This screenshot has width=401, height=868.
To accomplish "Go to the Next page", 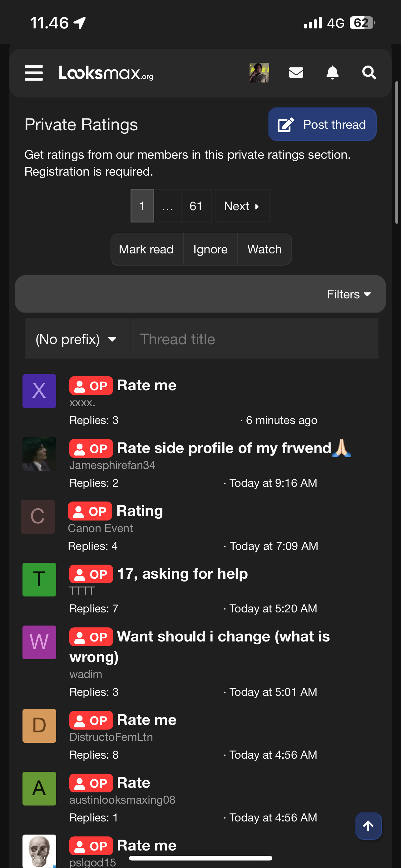I will (x=242, y=206).
